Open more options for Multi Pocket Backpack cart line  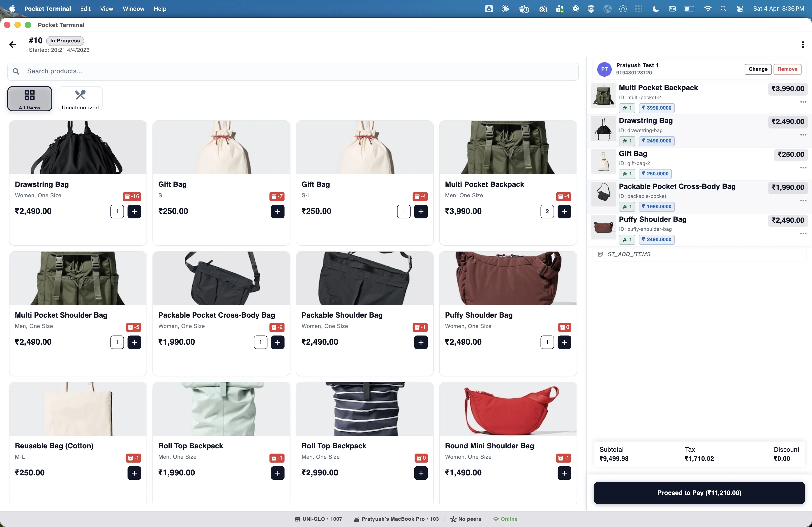(803, 102)
